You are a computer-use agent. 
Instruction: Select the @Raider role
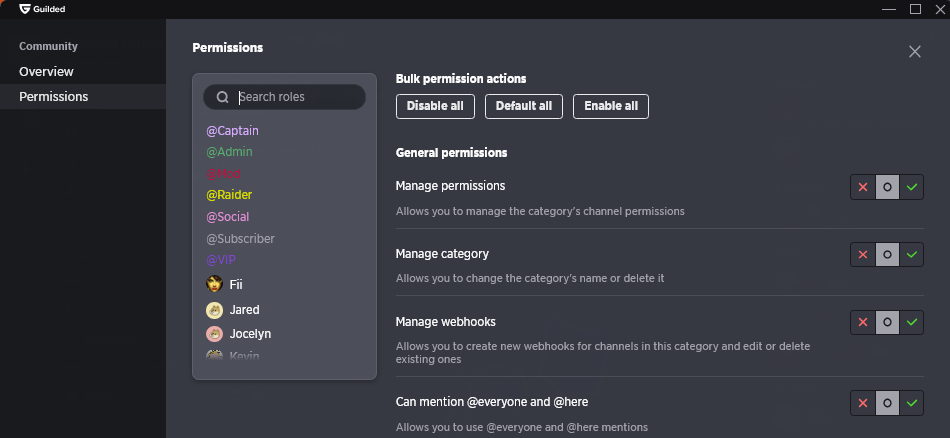click(x=229, y=195)
